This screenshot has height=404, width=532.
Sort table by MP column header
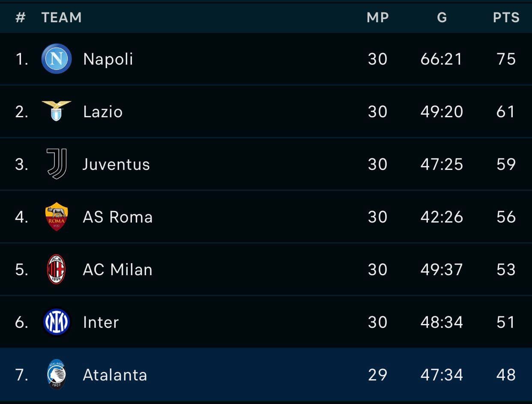tap(378, 18)
